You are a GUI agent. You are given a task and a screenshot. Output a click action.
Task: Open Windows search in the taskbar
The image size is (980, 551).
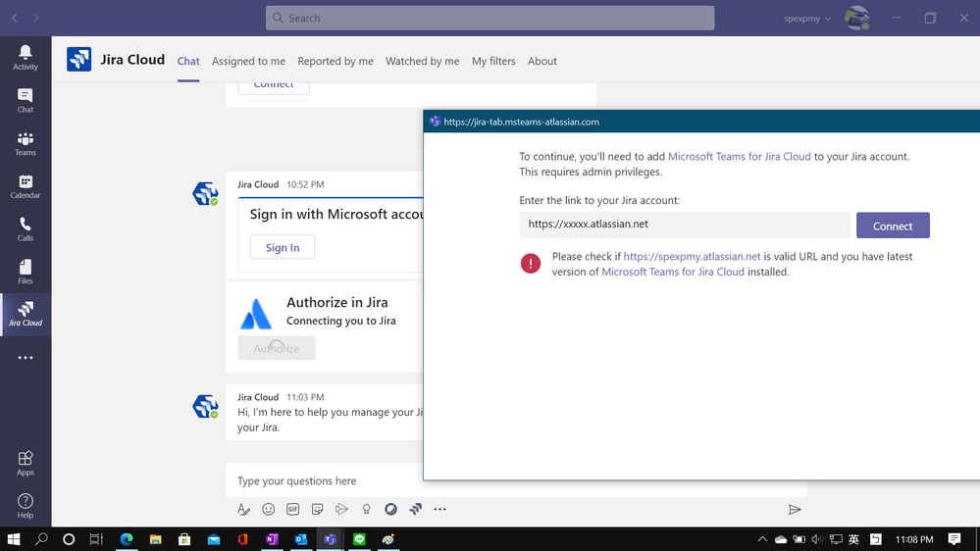pos(41,539)
